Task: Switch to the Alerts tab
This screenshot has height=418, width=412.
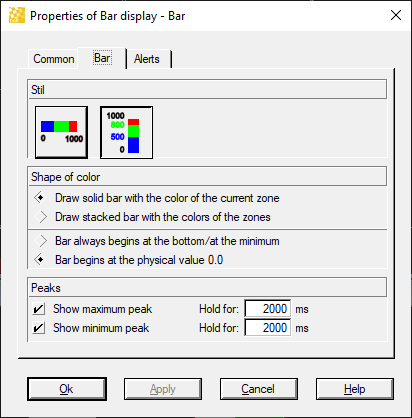Action: [x=149, y=59]
